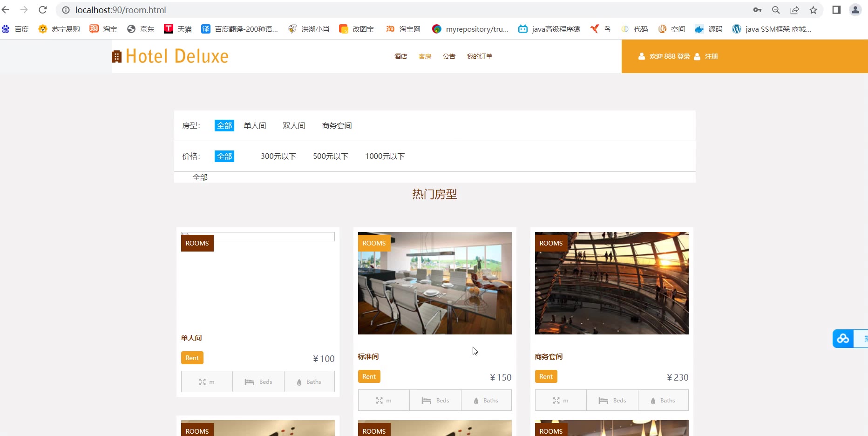Click the 单人间 room title
This screenshot has height=436, width=868.
[191, 338]
